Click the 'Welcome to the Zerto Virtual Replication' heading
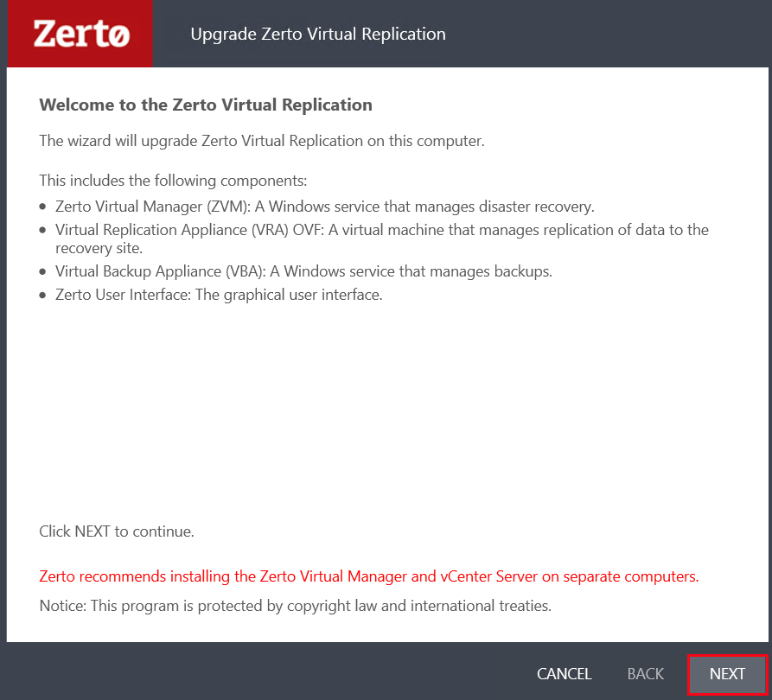772x700 pixels. coord(206,105)
